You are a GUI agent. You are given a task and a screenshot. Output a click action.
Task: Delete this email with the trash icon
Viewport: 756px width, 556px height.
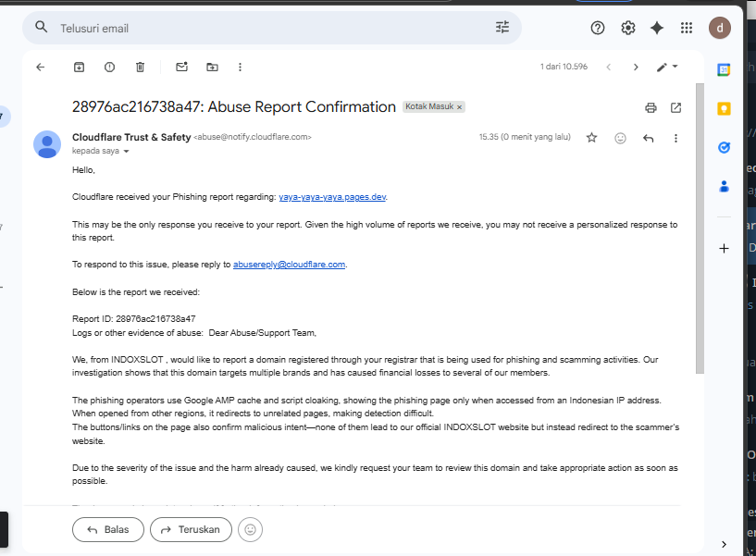click(140, 67)
